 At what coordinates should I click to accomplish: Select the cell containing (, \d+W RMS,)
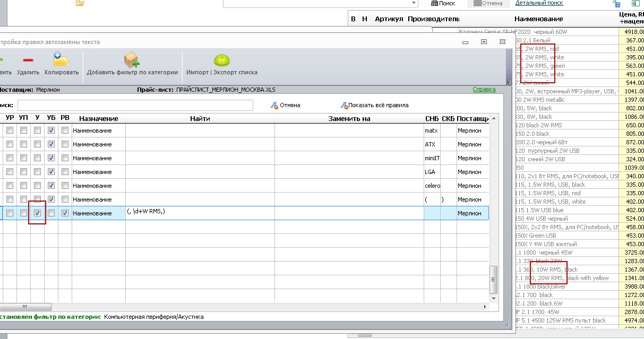coord(200,213)
